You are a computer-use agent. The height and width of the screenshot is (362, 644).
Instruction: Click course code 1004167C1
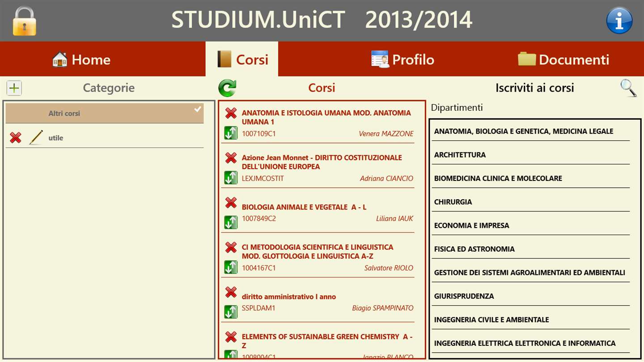coord(259,268)
